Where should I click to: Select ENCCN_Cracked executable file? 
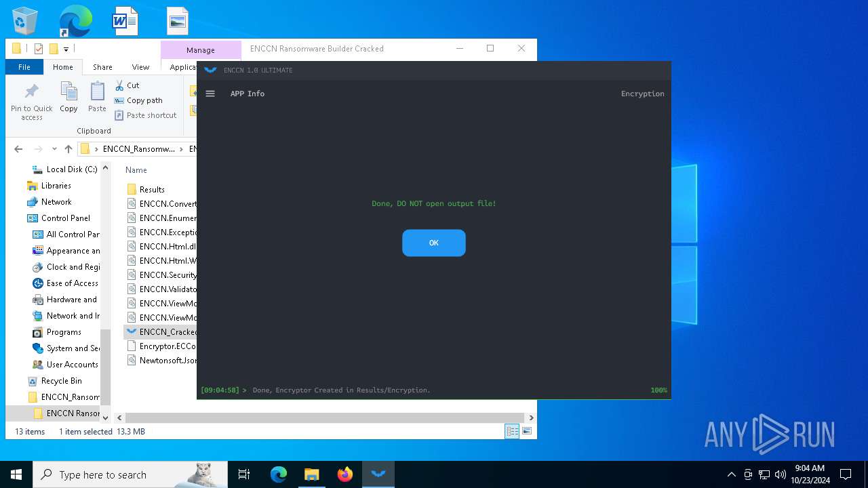click(x=161, y=332)
